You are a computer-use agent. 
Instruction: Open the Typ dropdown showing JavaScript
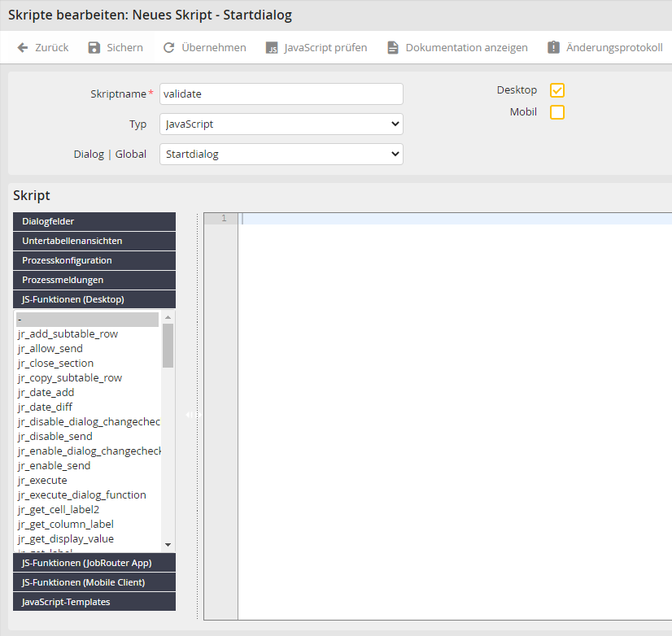[x=281, y=124]
